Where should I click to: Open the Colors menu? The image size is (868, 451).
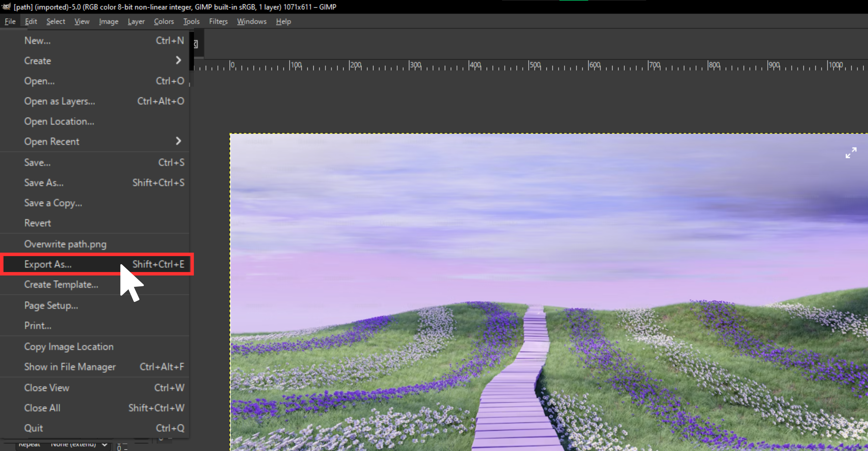click(x=164, y=21)
